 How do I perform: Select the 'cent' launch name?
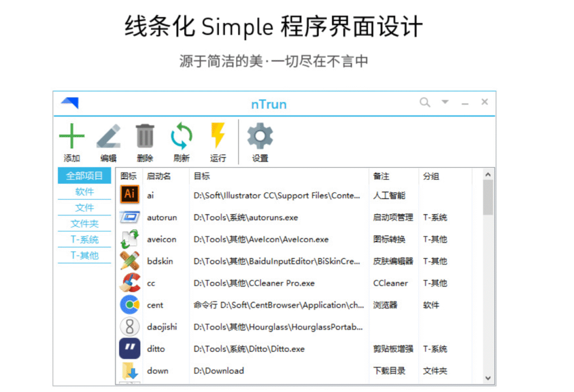coord(155,305)
